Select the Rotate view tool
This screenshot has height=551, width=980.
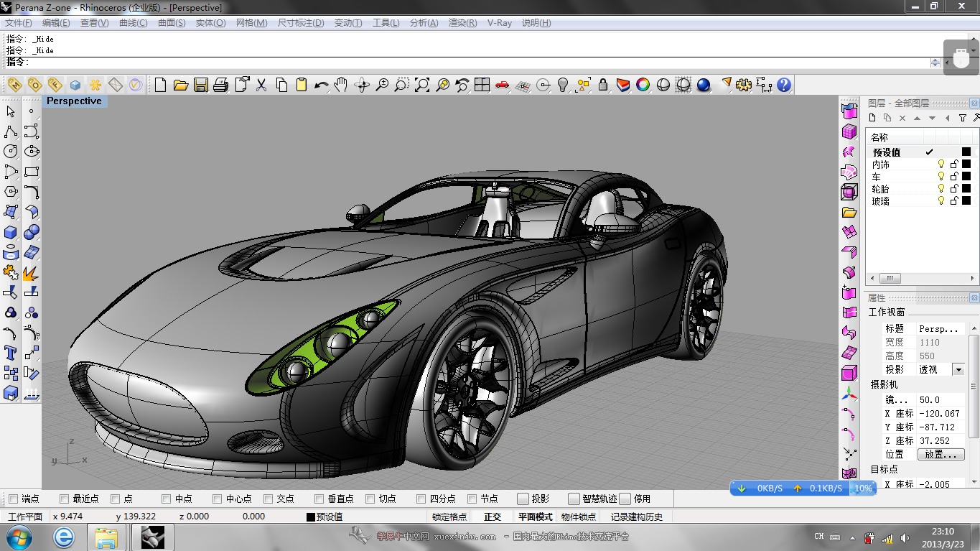click(362, 85)
